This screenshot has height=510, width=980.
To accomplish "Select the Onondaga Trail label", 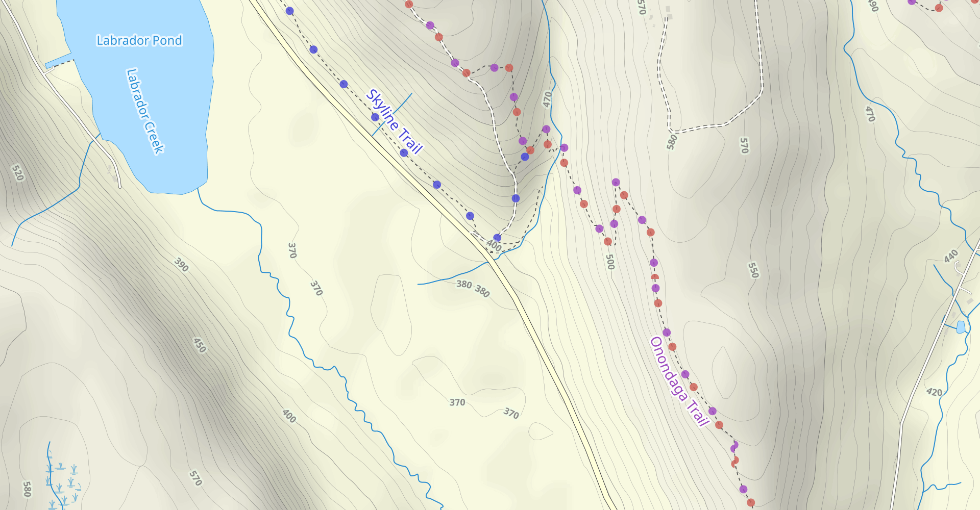I will click(x=679, y=381).
